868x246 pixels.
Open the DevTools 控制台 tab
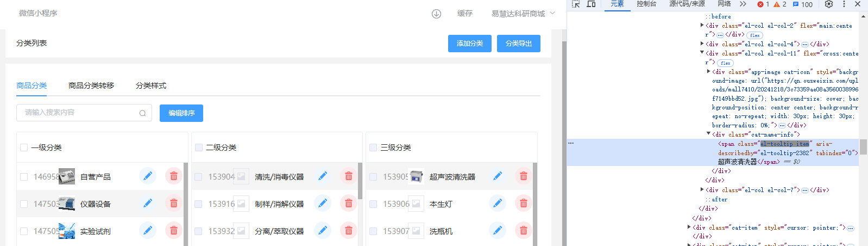coord(646,4)
